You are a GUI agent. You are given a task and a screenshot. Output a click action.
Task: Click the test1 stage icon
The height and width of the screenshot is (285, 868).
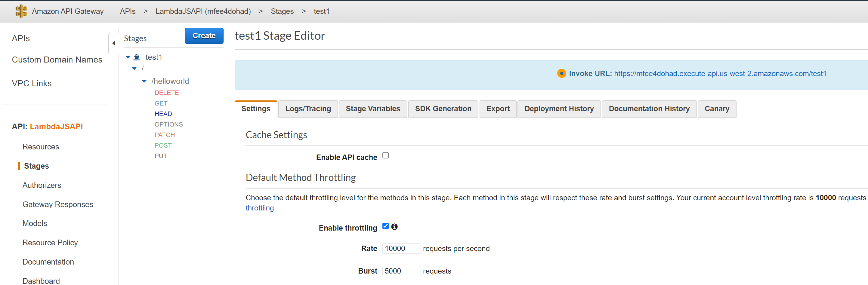tap(137, 57)
